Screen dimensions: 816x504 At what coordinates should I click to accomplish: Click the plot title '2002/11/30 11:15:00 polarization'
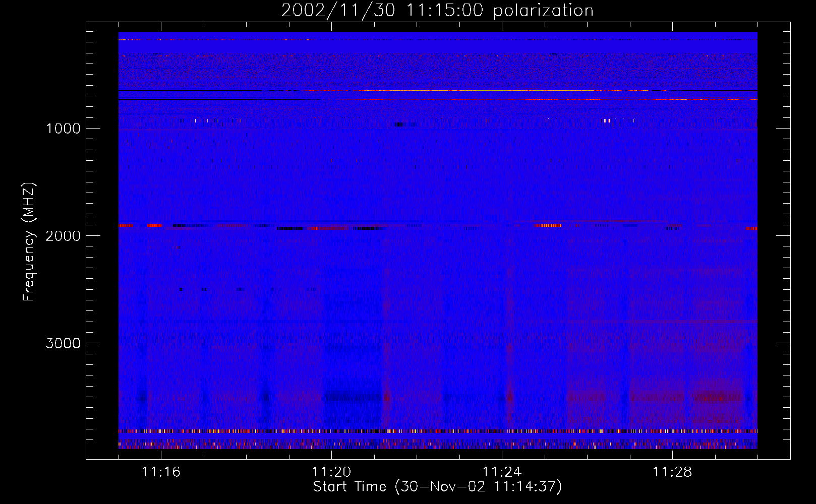click(437, 11)
